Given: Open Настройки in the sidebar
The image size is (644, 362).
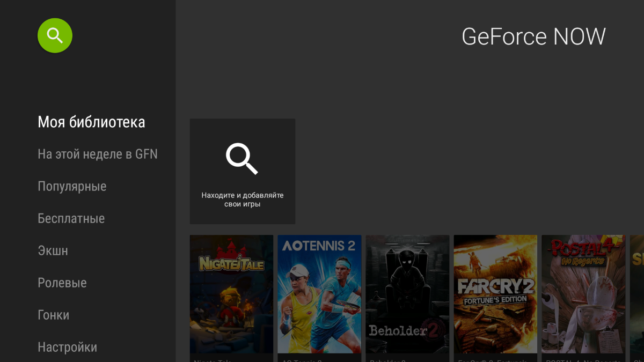Looking at the screenshot, I should pyautogui.click(x=67, y=348).
